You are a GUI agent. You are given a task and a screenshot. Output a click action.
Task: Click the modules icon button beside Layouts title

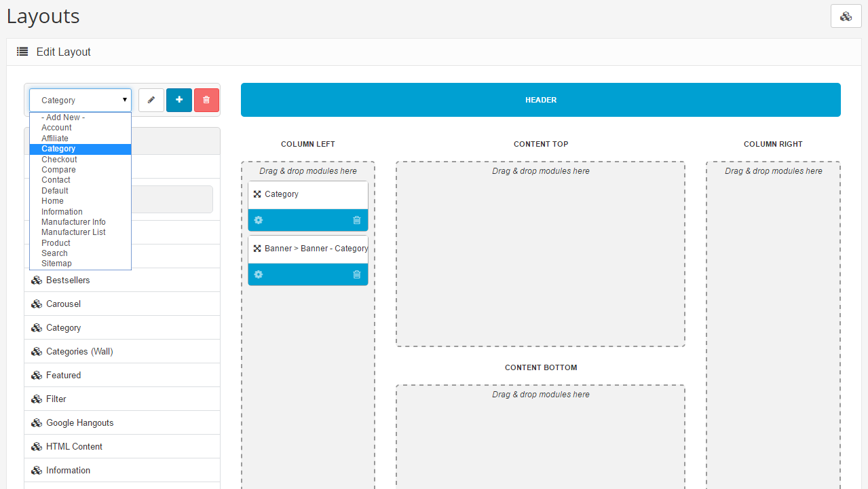pyautogui.click(x=846, y=16)
